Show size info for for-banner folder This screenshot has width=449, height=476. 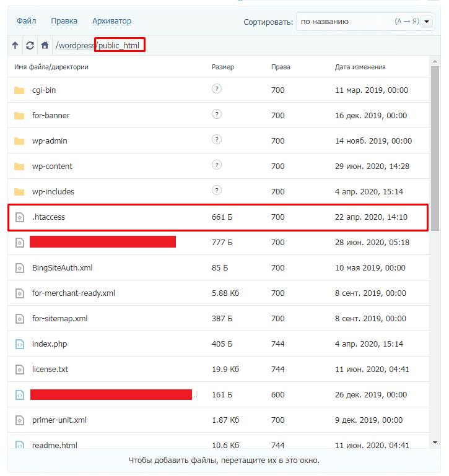217,114
